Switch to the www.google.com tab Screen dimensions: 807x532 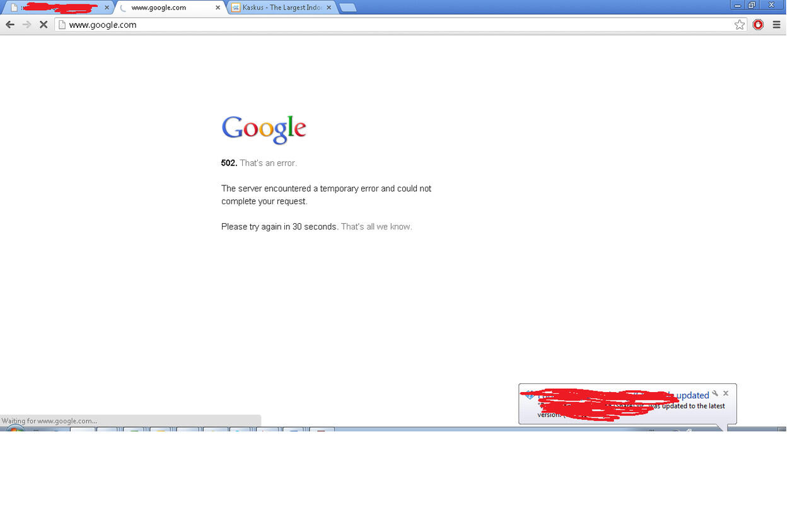(169, 8)
